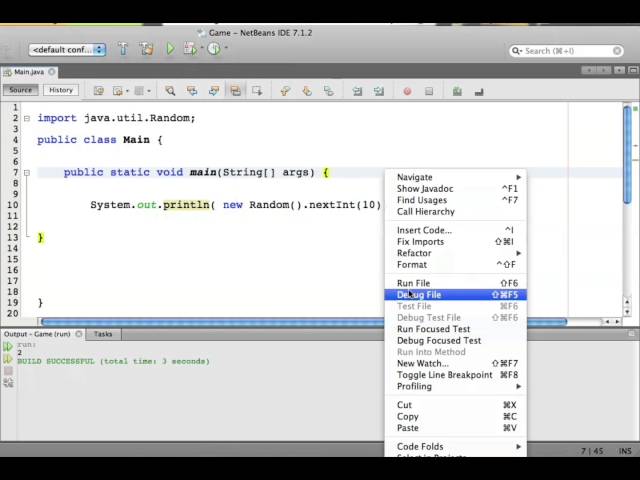The height and width of the screenshot is (480, 640).
Task: Select Call Hierarchy from context menu
Action: click(x=456, y=211)
